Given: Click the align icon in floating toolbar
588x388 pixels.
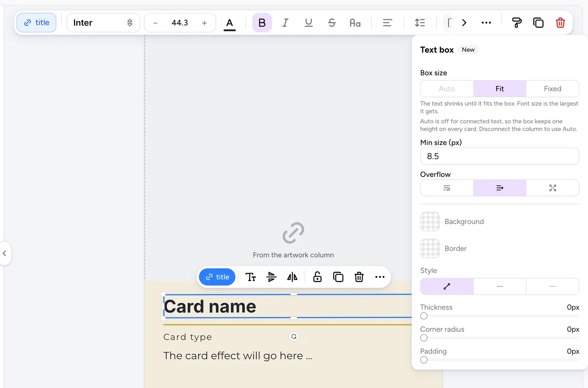Looking at the screenshot, I should (271, 277).
